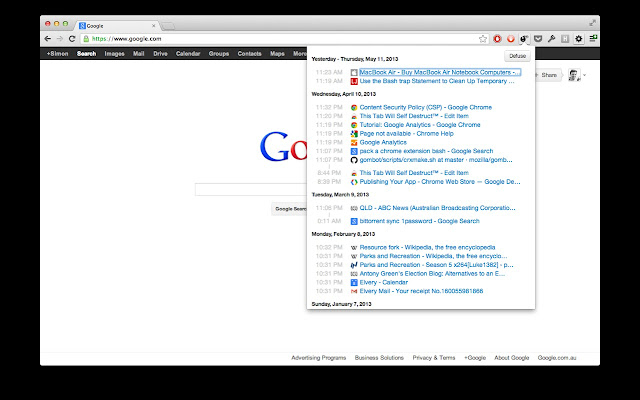Open the Chrome menu icon
640x400 pixels.
593,39
